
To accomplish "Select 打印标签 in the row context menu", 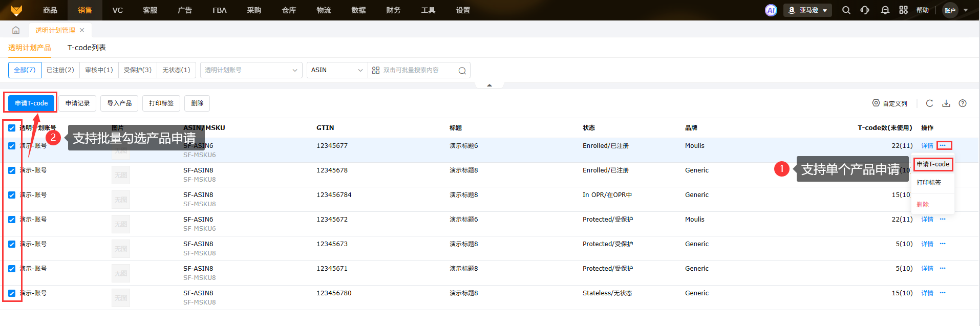I will (x=928, y=183).
